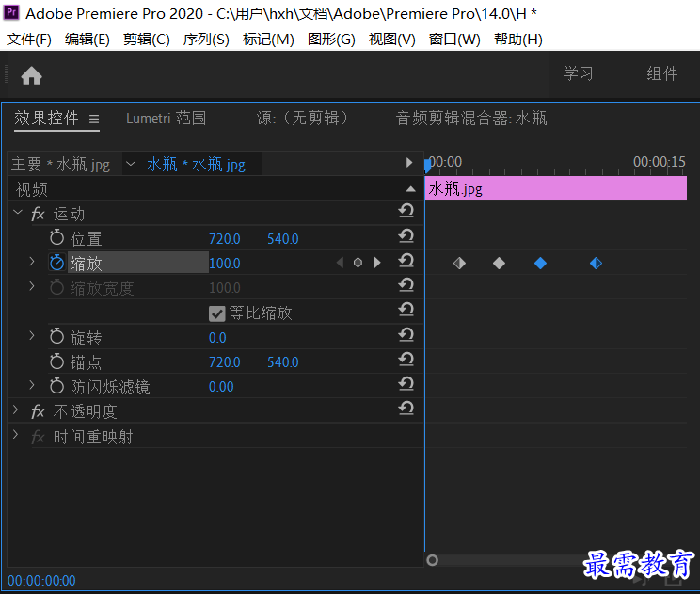Reset the 位置 parameter
The height and width of the screenshot is (594, 700).
[406, 235]
